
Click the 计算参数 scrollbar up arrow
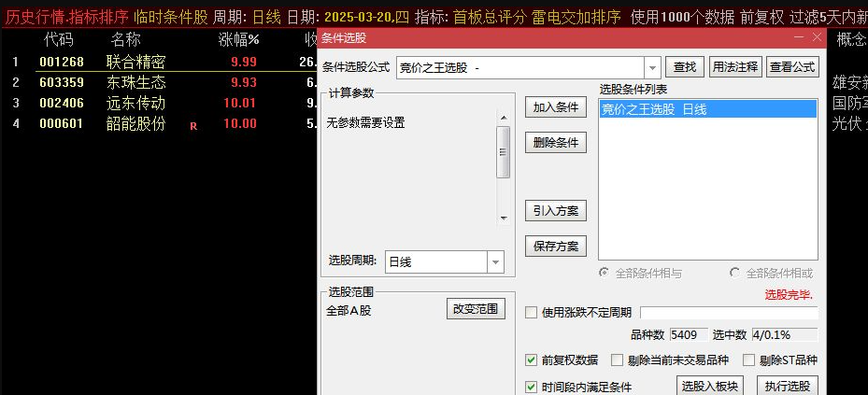[504, 118]
